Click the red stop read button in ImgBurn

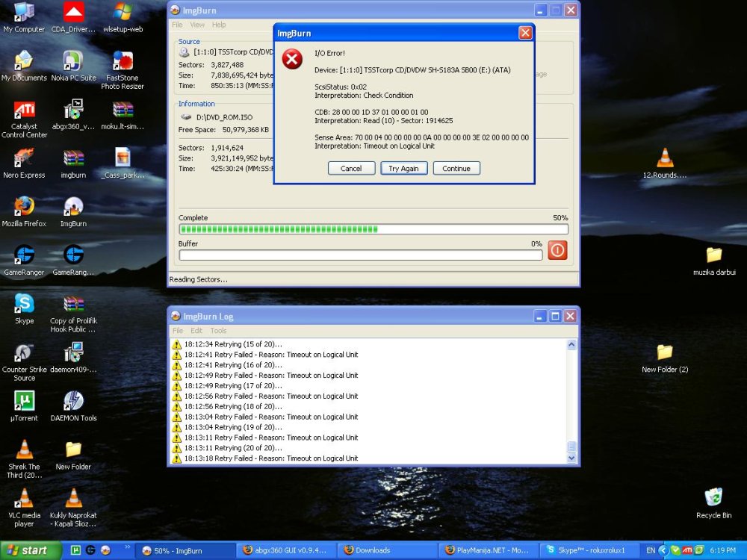click(557, 250)
